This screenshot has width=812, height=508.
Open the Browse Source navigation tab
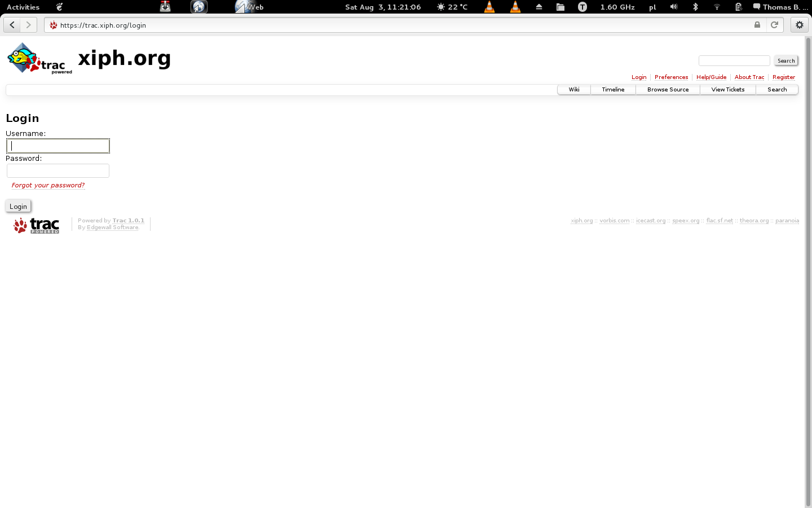pos(668,90)
